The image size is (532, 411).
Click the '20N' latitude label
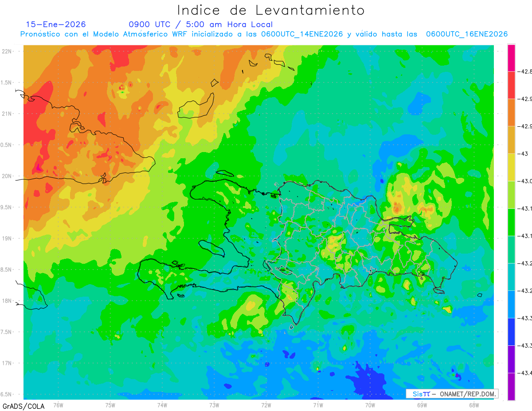[x=7, y=176]
